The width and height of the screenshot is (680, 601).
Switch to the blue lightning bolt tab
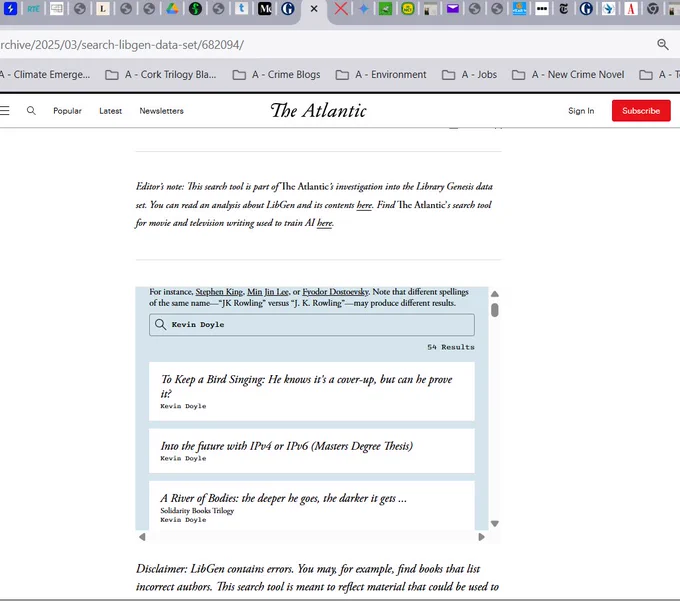tap(10, 9)
